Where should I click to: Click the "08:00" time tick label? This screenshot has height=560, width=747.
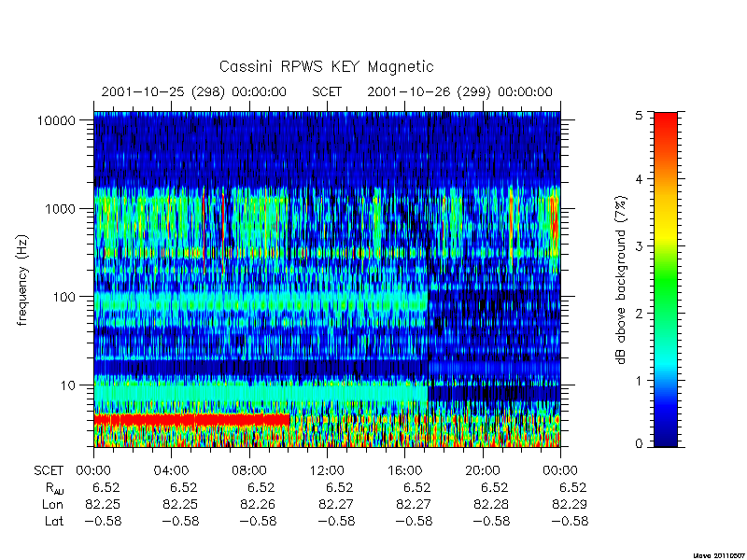point(248,471)
